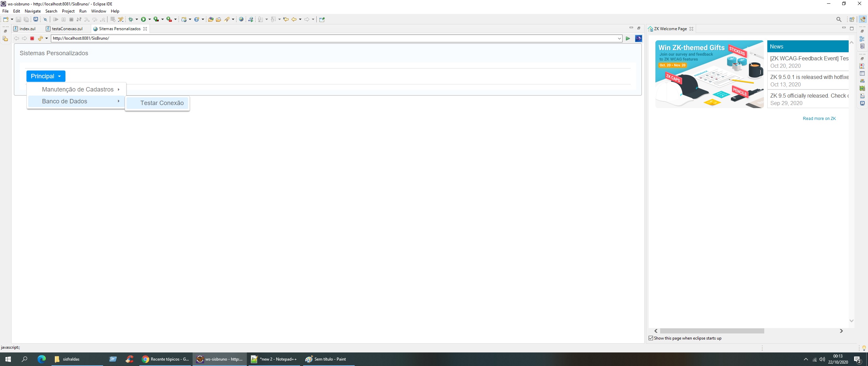The image size is (868, 366).
Task: Expand the Principal dropdown button
Action: pyautogui.click(x=46, y=76)
